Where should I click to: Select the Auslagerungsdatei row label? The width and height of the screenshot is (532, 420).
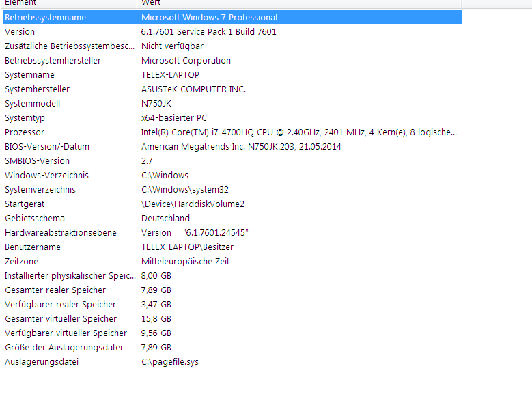[x=42, y=362]
